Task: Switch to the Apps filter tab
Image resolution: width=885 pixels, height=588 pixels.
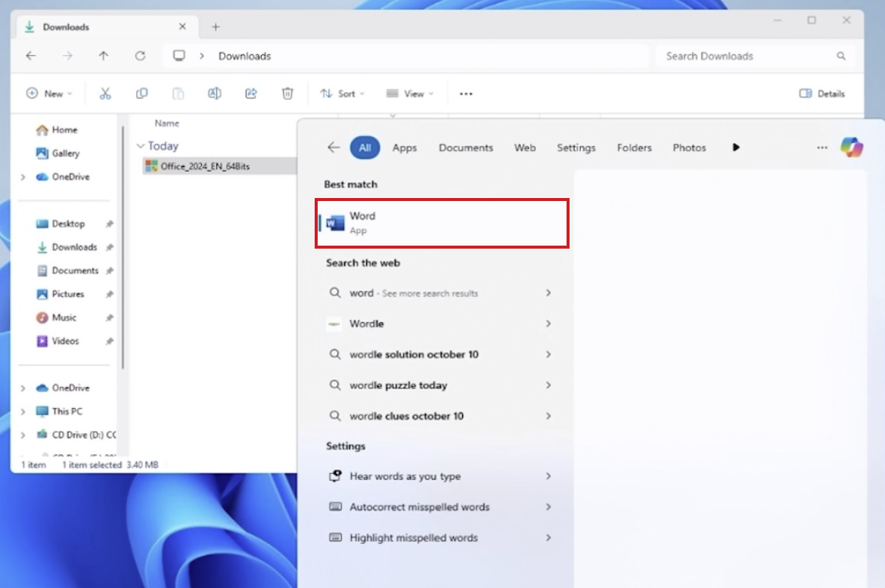Action: [405, 147]
